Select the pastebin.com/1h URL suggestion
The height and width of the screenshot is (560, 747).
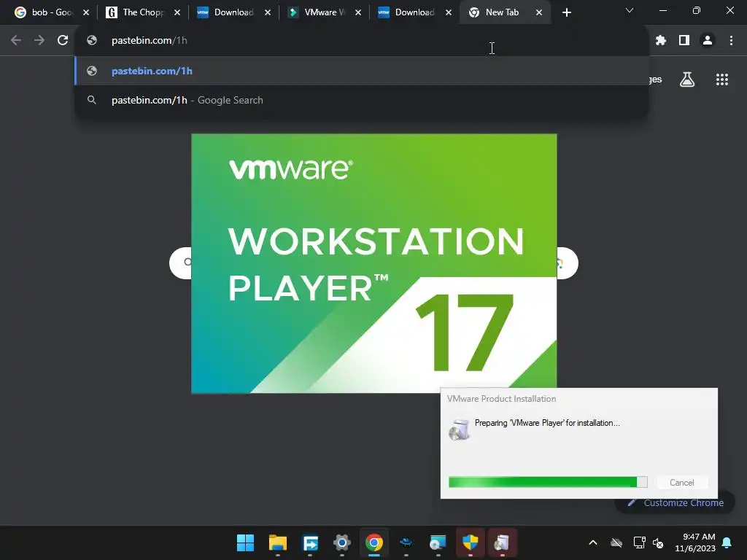(x=362, y=71)
